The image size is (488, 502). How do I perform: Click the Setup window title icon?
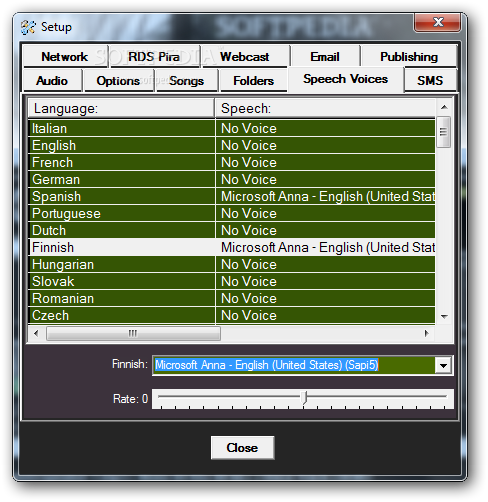pyautogui.click(x=28, y=27)
